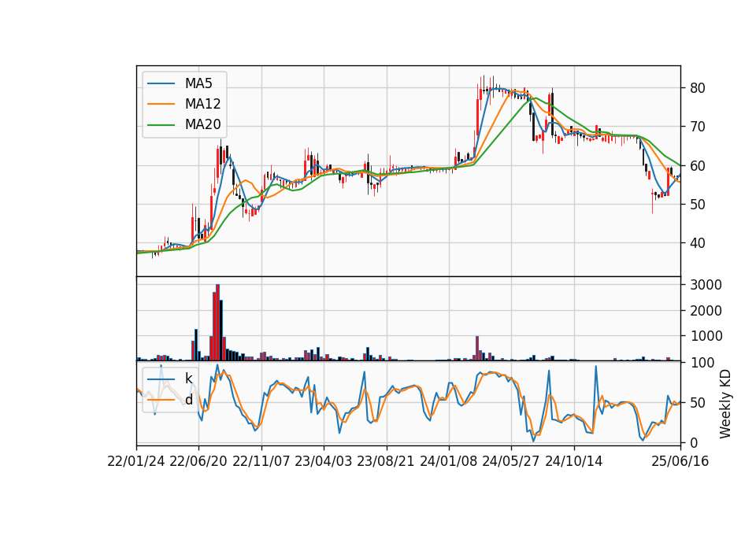The width and height of the screenshot is (756, 543).
Task: Click the 23/08/21 date axis label
Action: click(x=386, y=462)
